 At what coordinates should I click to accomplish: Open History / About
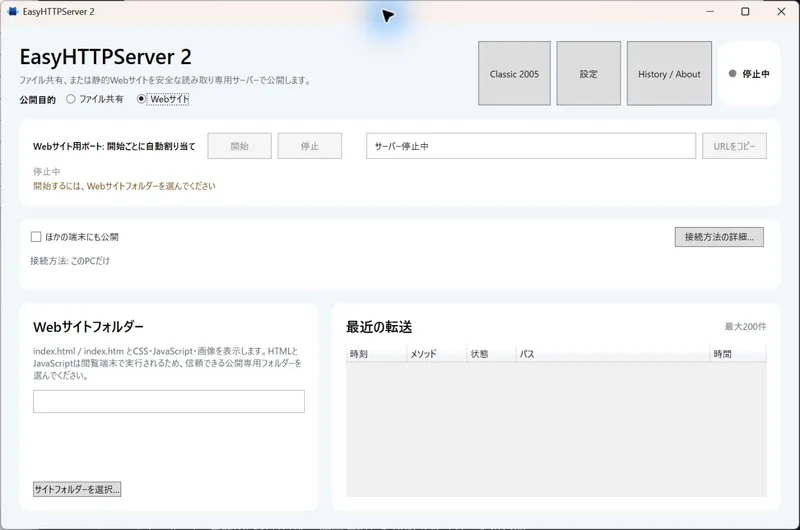[669, 73]
